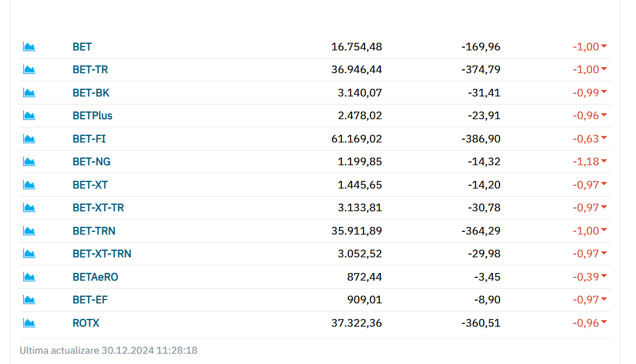
Task: Click the chart icon for BET-BK
Action: coord(29,93)
